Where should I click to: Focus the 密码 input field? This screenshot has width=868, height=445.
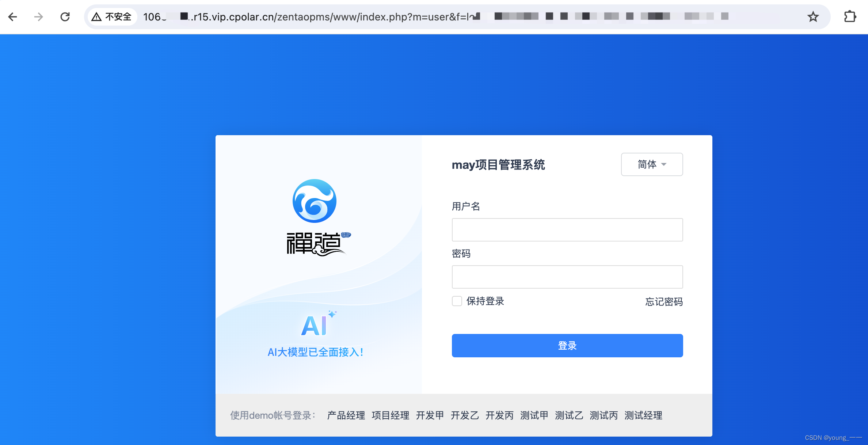[x=567, y=277]
